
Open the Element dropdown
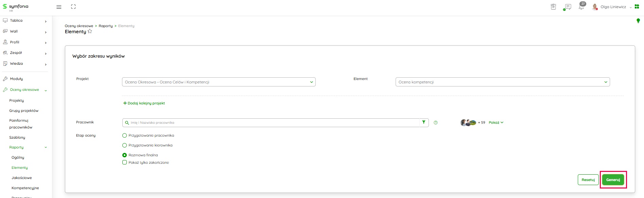pyautogui.click(x=502, y=82)
